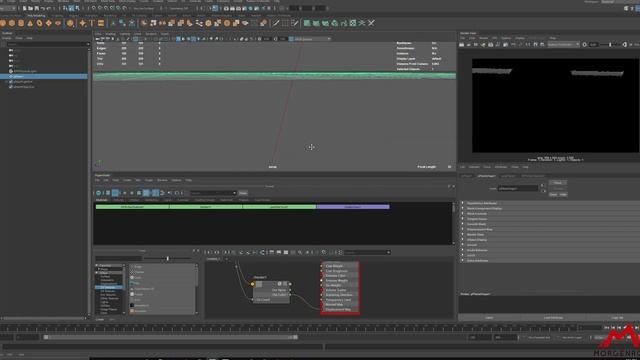Adjust the swatch size slider in Create panel
The height and width of the screenshot is (360, 640).
[x=167, y=258]
